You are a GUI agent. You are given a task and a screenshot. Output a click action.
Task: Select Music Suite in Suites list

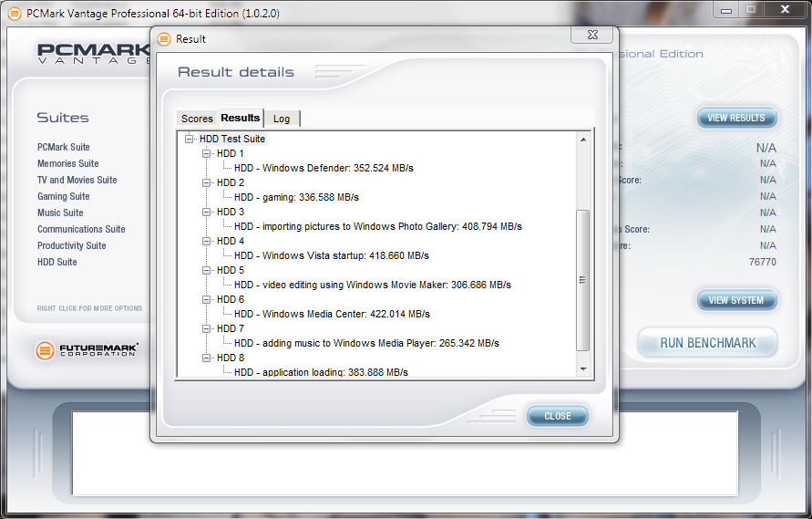click(60, 213)
